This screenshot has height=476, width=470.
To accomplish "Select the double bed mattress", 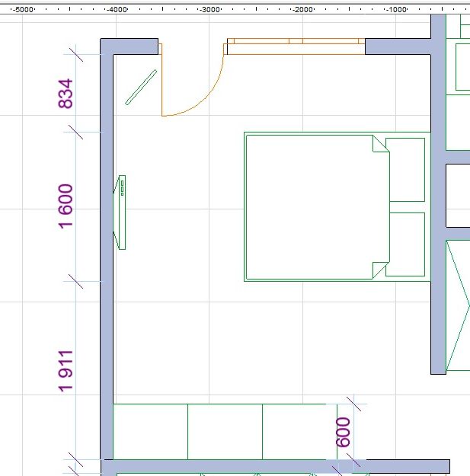I will click(x=318, y=207).
